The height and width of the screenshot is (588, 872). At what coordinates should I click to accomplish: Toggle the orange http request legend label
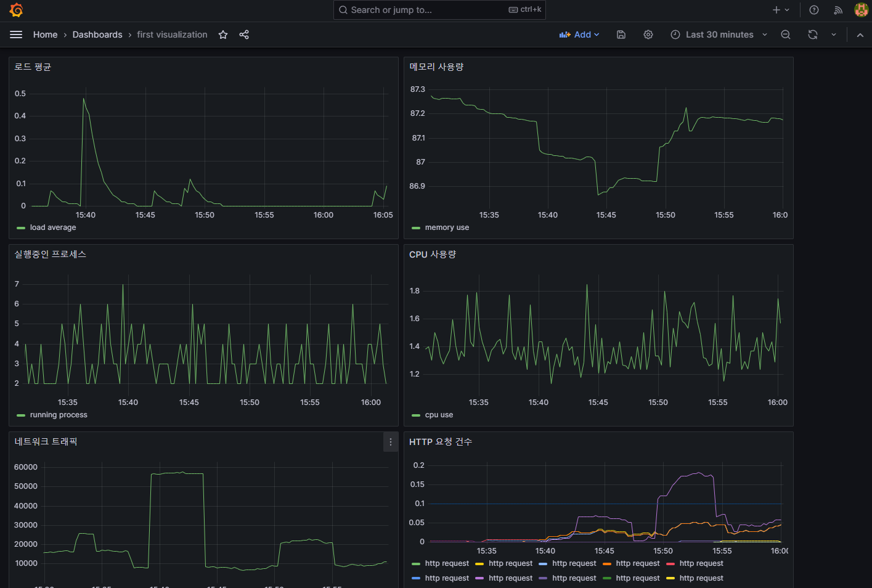[638, 563]
